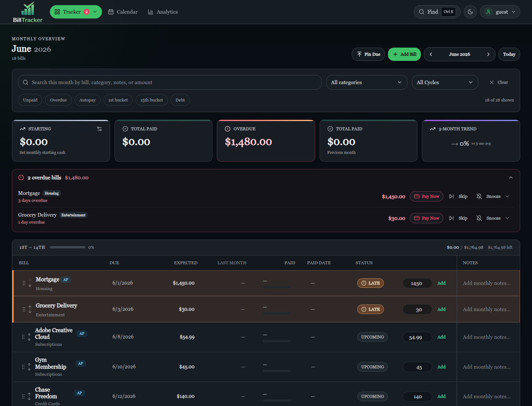Skip the overdue Mortgage bill

(458, 196)
